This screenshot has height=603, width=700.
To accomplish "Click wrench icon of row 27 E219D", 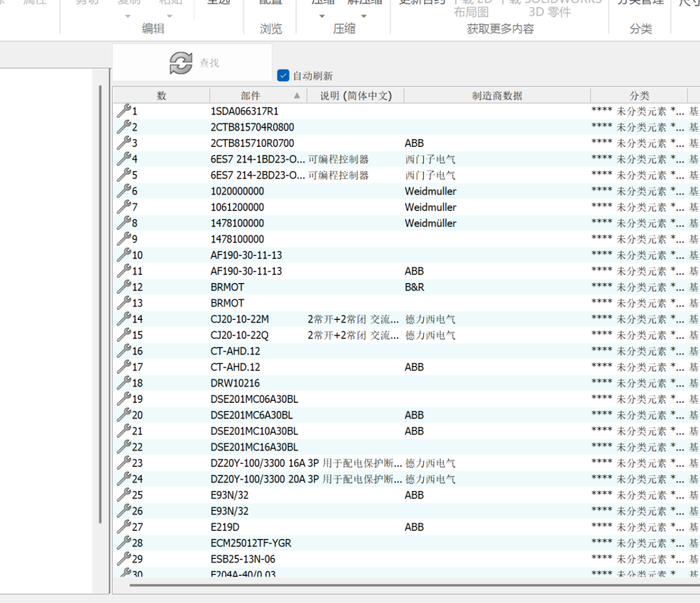I will coord(123,527).
